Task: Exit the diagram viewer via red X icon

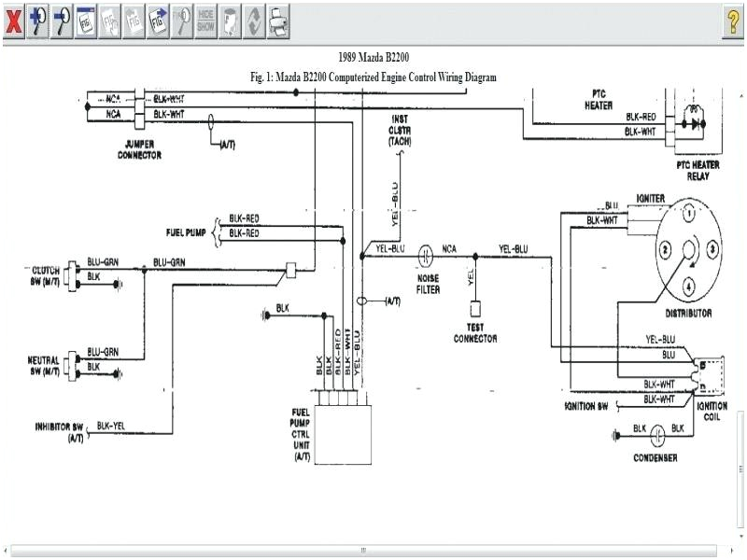Action: (12, 21)
